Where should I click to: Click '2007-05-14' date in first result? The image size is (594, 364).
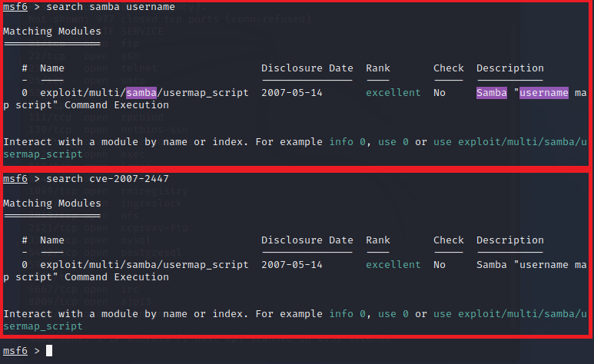coord(292,93)
